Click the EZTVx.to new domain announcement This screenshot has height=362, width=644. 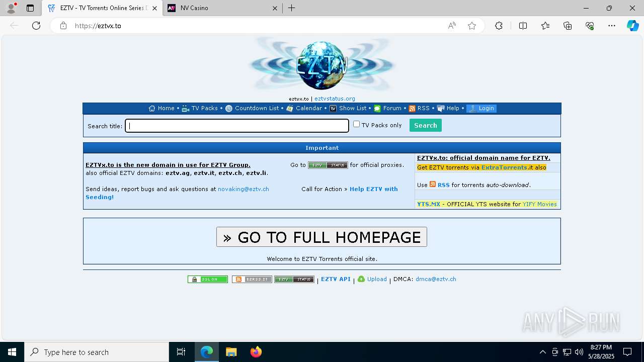(x=168, y=165)
